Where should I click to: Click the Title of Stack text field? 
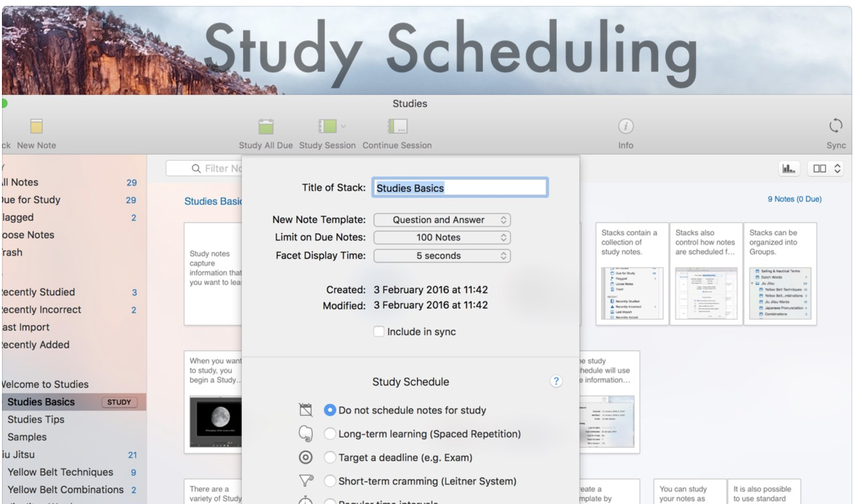click(x=460, y=188)
